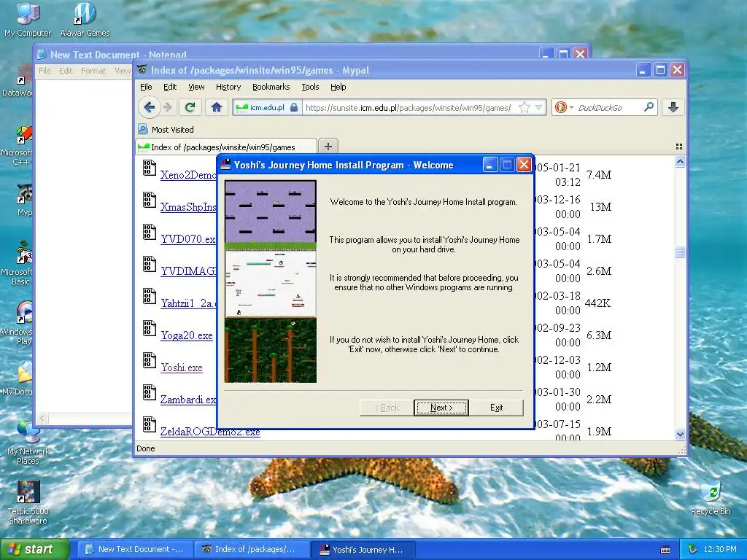Select the Index of /packages tab
The image size is (747, 560).
coord(226,147)
